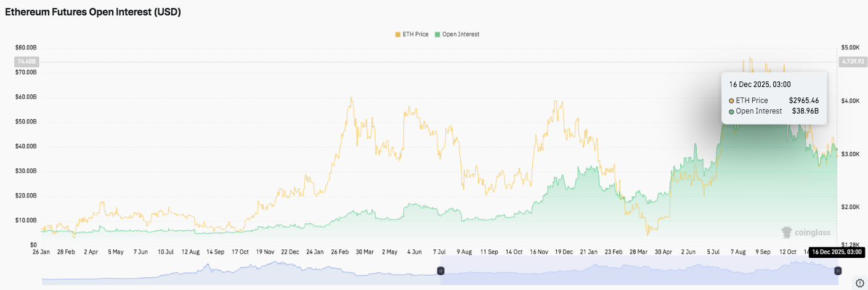The height and width of the screenshot is (290, 868).
Task: Click the $2965.46 value in the tooltip
Action: tap(804, 100)
